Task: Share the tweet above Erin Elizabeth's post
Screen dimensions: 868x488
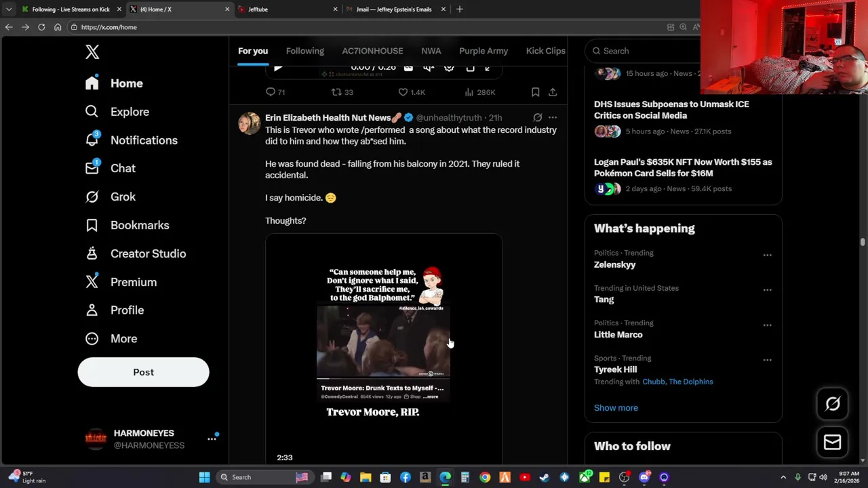Action: [x=553, y=92]
